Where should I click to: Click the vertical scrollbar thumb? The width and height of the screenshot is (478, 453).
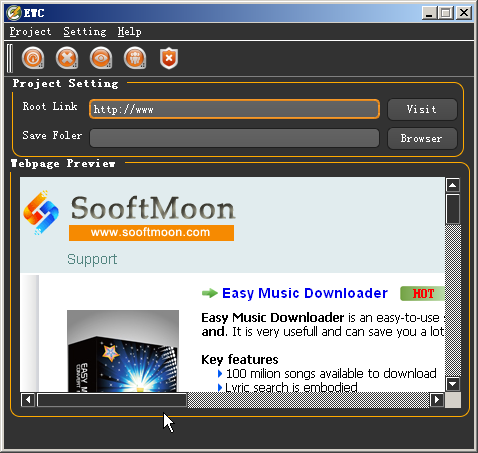click(x=453, y=209)
